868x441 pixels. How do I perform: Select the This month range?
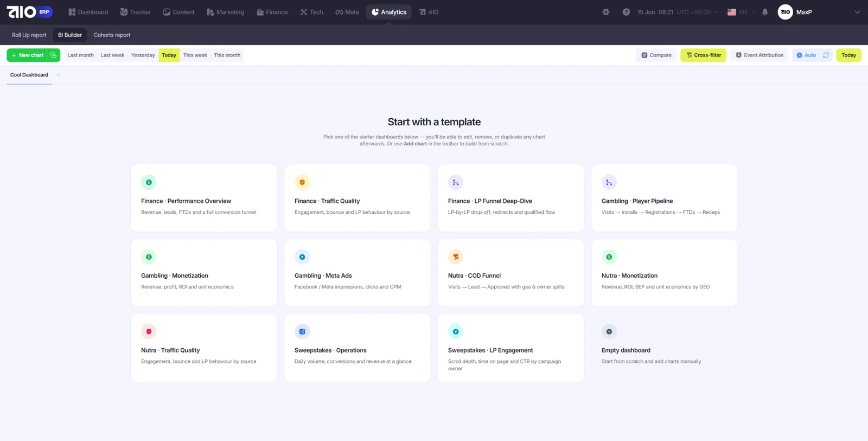pos(227,55)
